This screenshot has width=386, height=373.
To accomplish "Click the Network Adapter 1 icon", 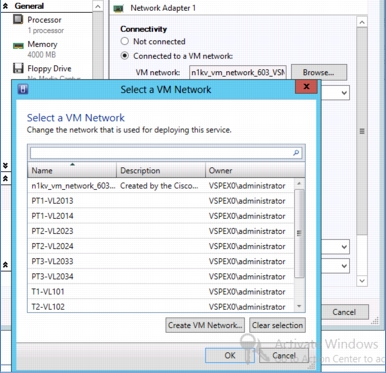I will [118, 8].
